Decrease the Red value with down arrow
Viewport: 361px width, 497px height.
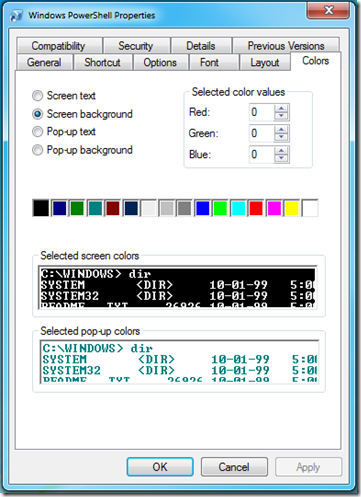[x=281, y=116]
